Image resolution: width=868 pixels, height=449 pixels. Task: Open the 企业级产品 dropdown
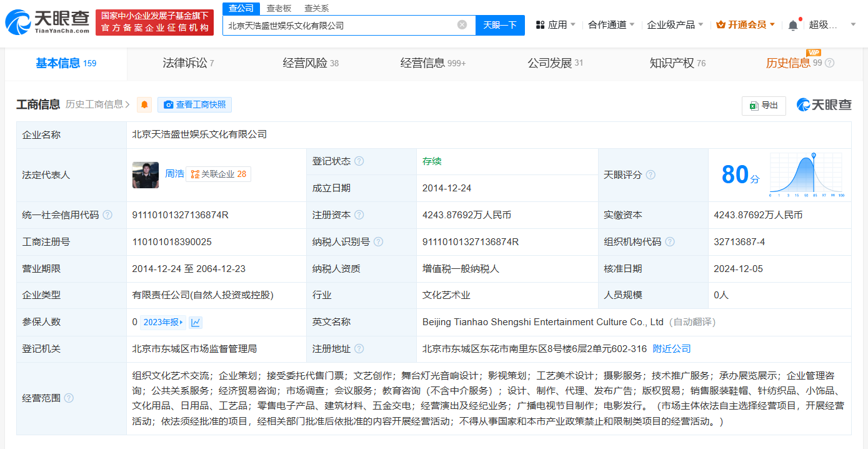pos(675,23)
